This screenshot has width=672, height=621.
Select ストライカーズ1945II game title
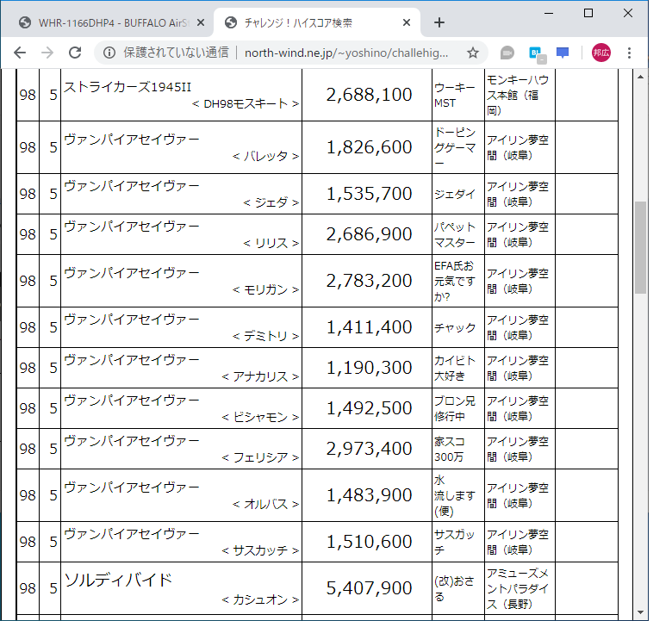(x=128, y=87)
